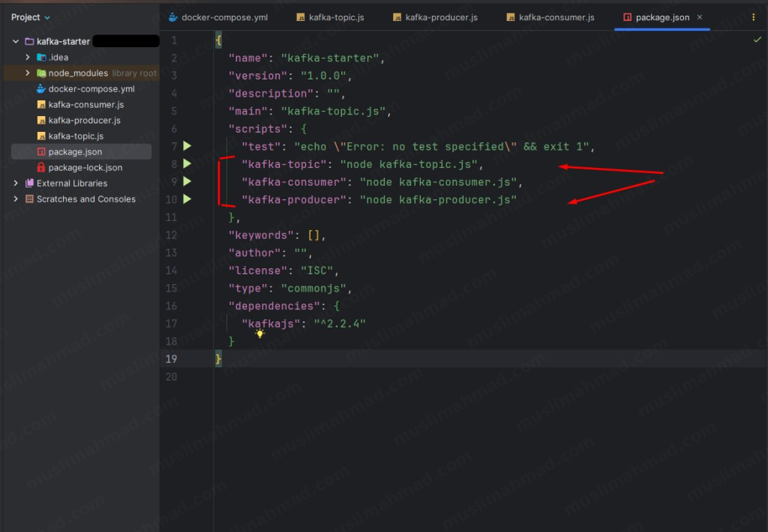Expand External Libraries
The height and width of the screenshot is (532, 768).
coord(14,183)
